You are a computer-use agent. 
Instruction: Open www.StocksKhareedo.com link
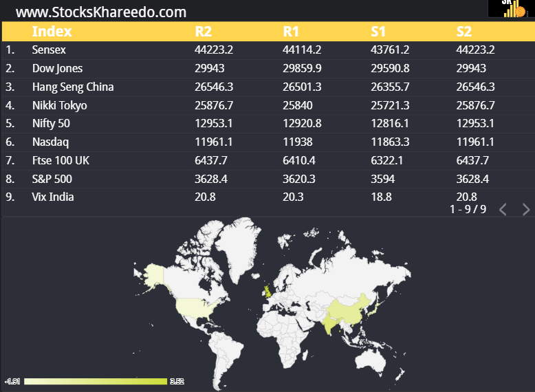point(101,12)
